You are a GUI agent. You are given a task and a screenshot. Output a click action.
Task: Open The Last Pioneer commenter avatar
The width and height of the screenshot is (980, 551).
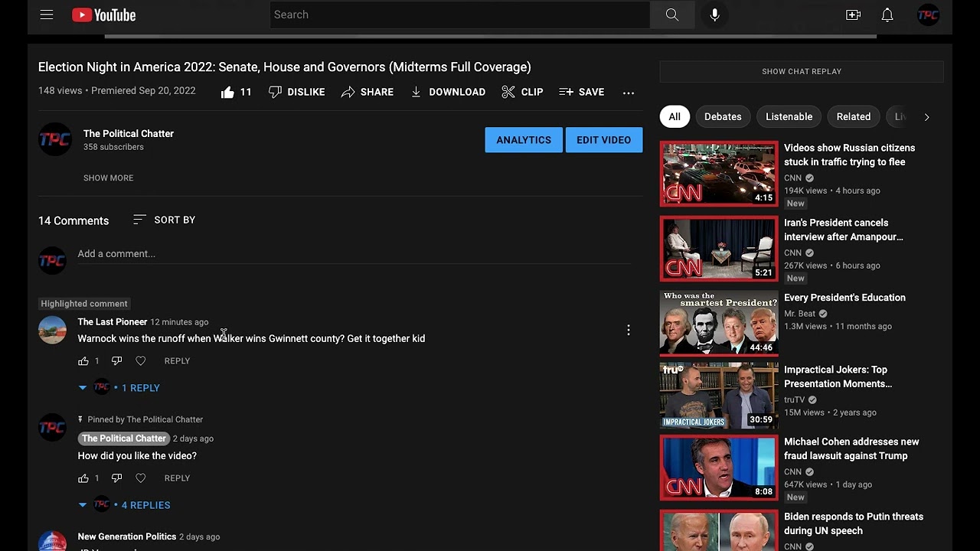(x=52, y=330)
